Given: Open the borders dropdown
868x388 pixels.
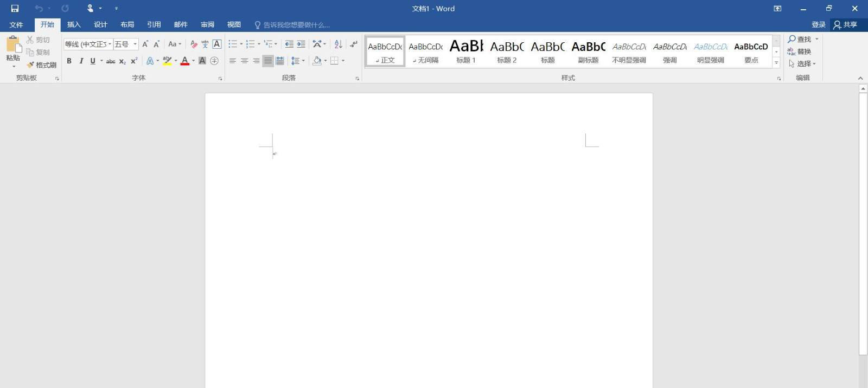Looking at the screenshot, I should 343,61.
